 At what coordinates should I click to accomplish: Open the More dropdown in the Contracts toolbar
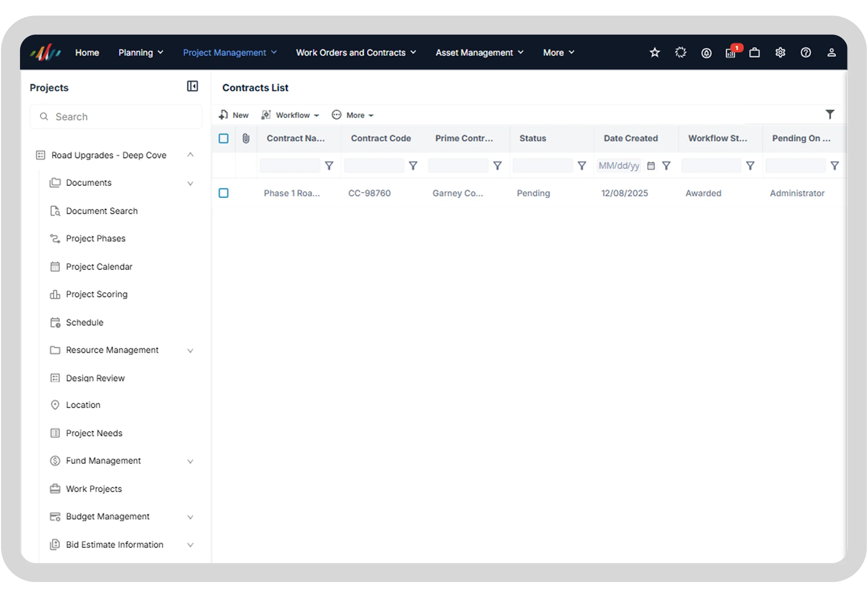coord(352,115)
